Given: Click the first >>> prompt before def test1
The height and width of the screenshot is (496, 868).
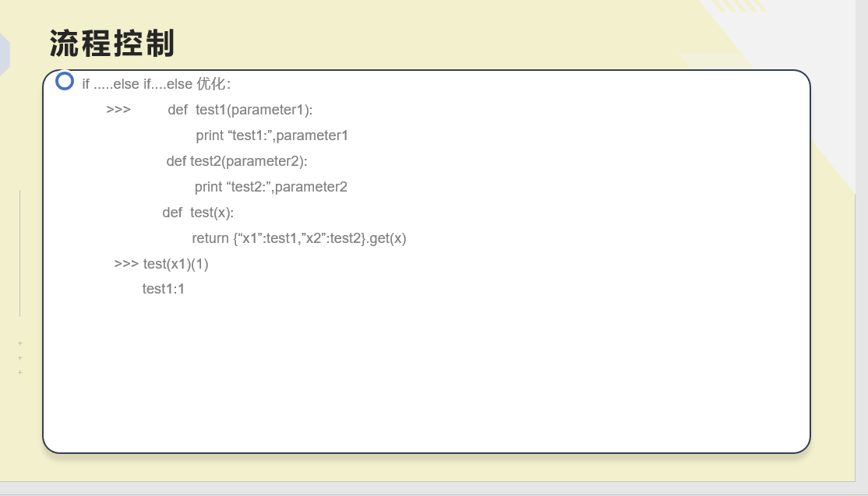Looking at the screenshot, I should tap(118, 110).
